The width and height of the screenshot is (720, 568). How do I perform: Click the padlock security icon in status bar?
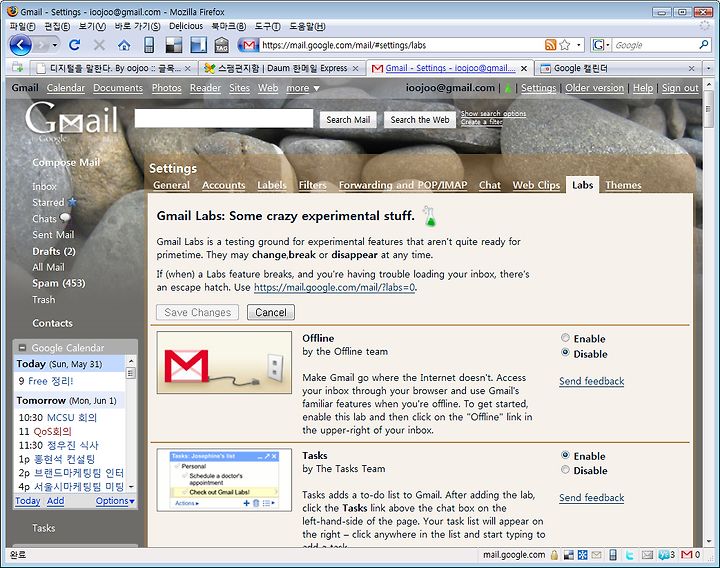pyautogui.click(x=554, y=555)
